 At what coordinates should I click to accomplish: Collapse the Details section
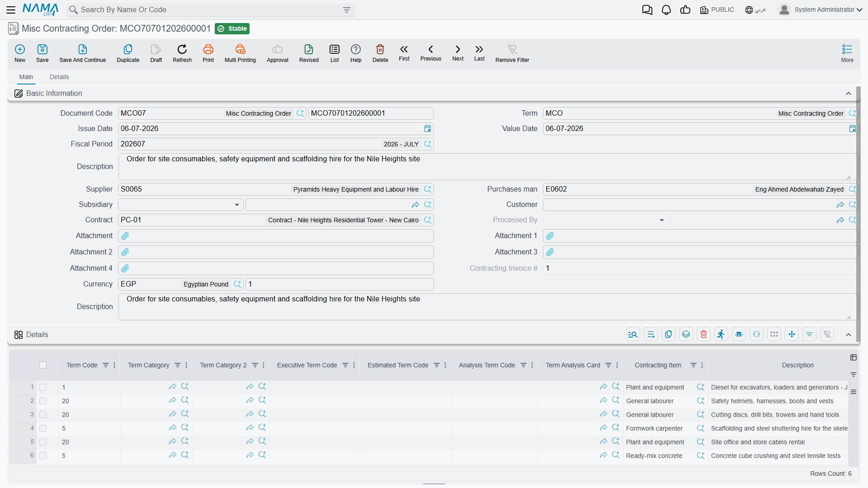click(x=849, y=335)
